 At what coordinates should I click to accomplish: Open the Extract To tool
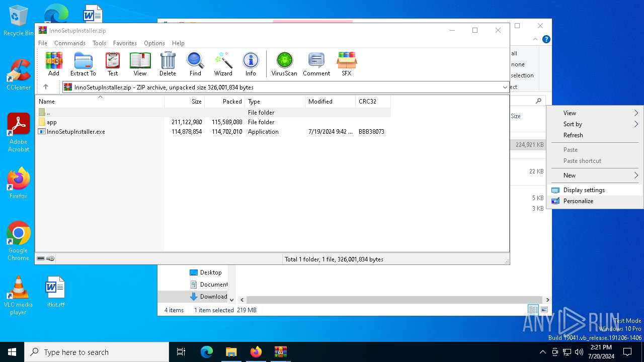tap(83, 64)
